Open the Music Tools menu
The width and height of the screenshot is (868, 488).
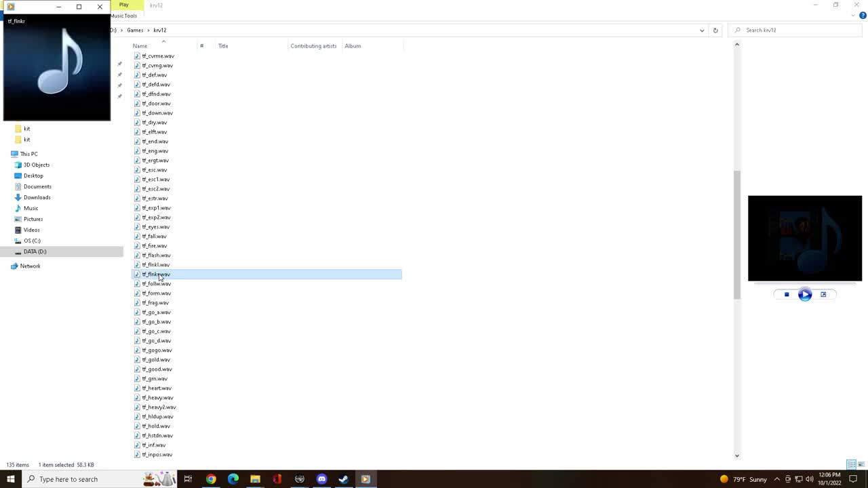point(123,16)
